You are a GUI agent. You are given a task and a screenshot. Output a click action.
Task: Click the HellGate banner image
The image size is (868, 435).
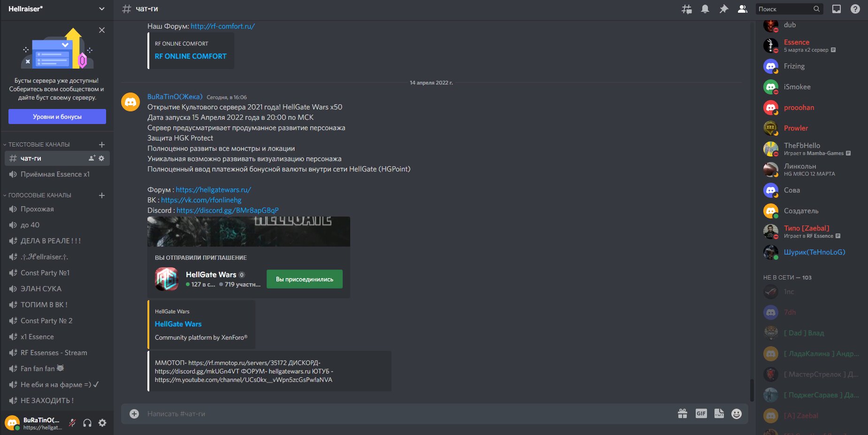tap(249, 232)
